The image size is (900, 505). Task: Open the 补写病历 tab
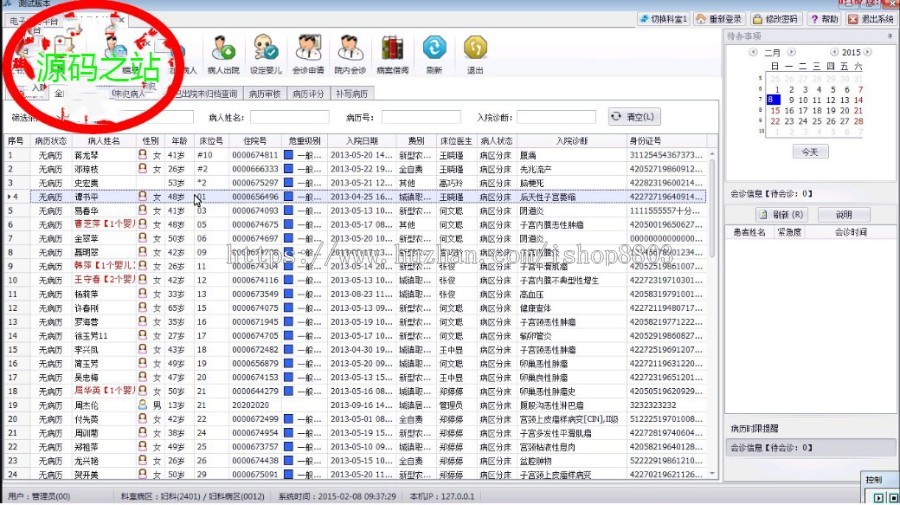(x=351, y=94)
